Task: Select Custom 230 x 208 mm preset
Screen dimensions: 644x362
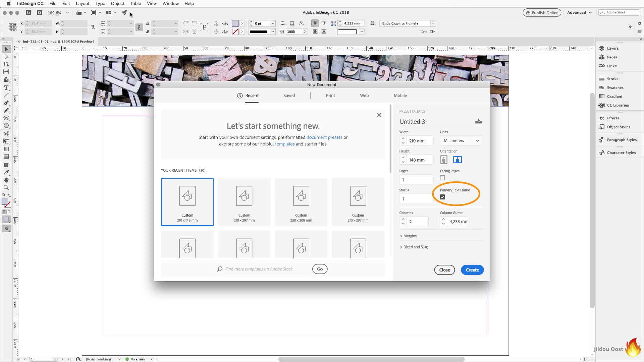Action: pos(301,202)
